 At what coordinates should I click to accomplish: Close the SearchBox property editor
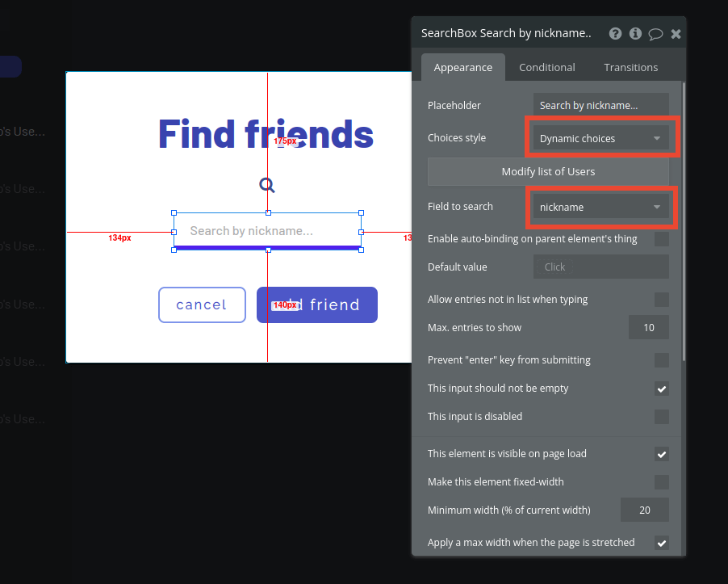click(x=676, y=33)
